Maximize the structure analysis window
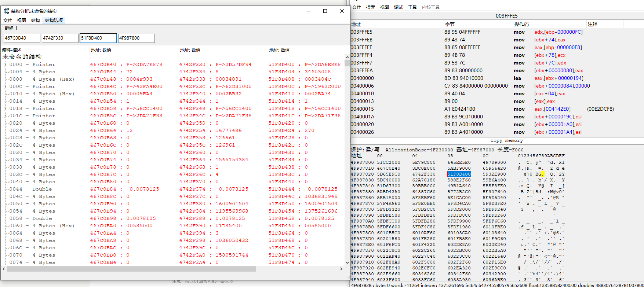 [325, 11]
